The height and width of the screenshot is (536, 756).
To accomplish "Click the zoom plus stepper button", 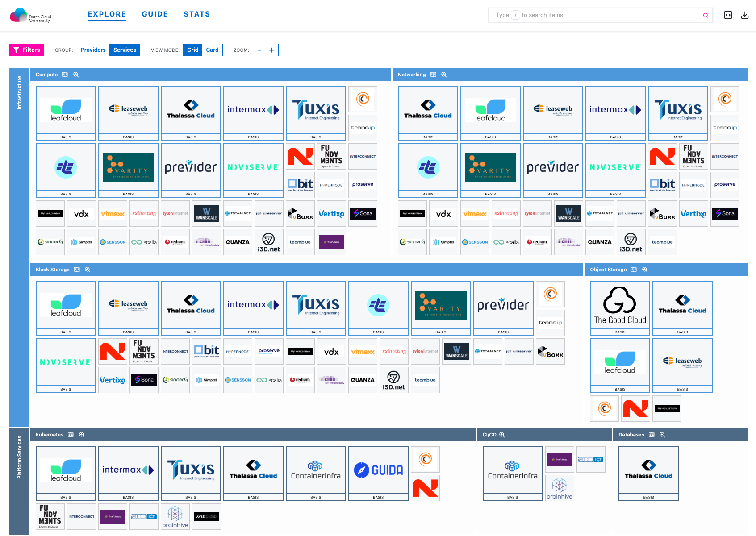I will 272,50.
